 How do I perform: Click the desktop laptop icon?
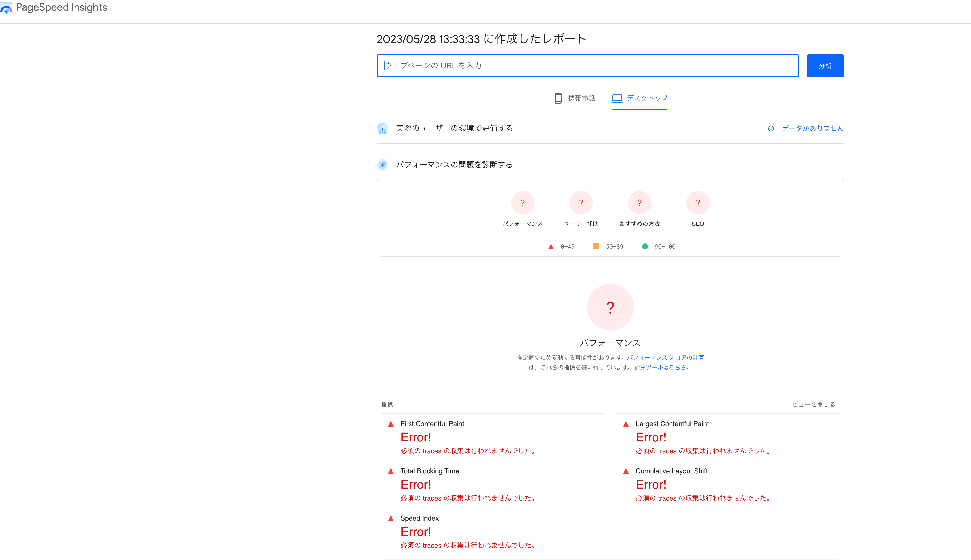617,98
